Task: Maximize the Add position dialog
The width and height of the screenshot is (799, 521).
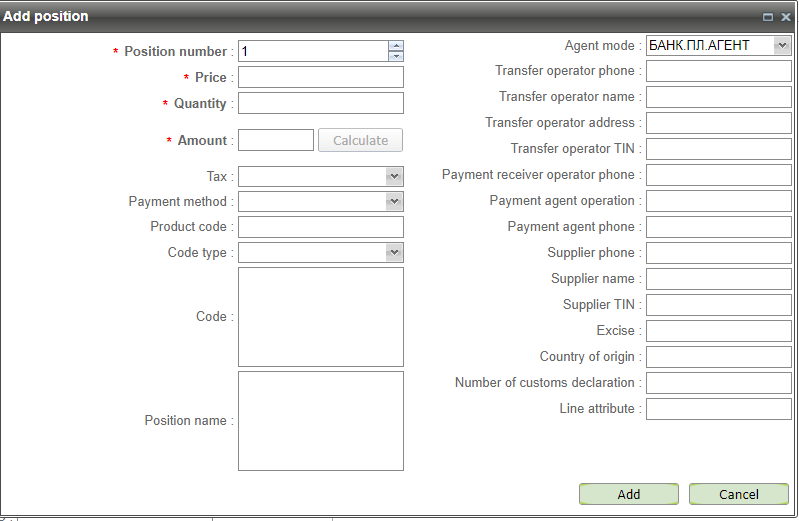Action: 768,17
